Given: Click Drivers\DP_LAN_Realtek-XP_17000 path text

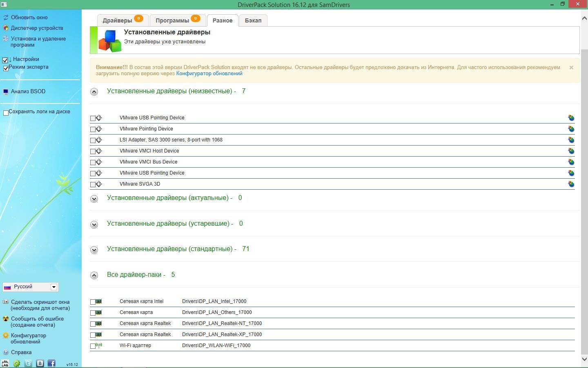Looking at the screenshot, I should tap(222, 334).
